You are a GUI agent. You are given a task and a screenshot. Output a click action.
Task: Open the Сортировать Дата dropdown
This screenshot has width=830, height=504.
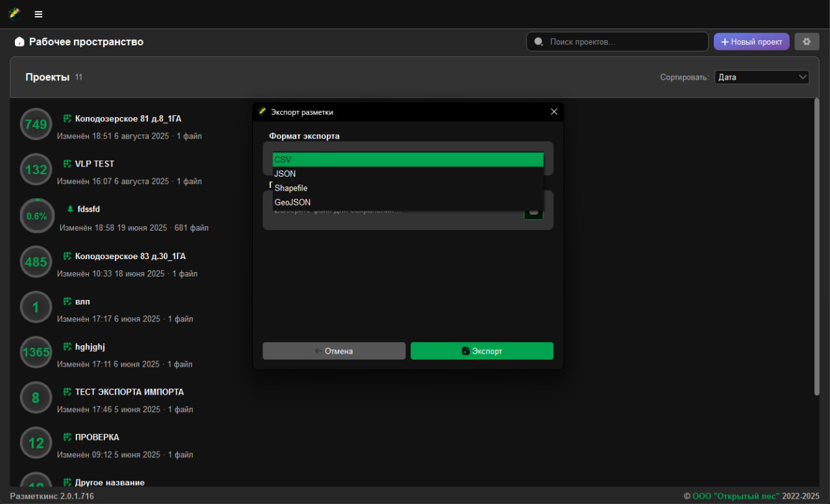click(761, 77)
